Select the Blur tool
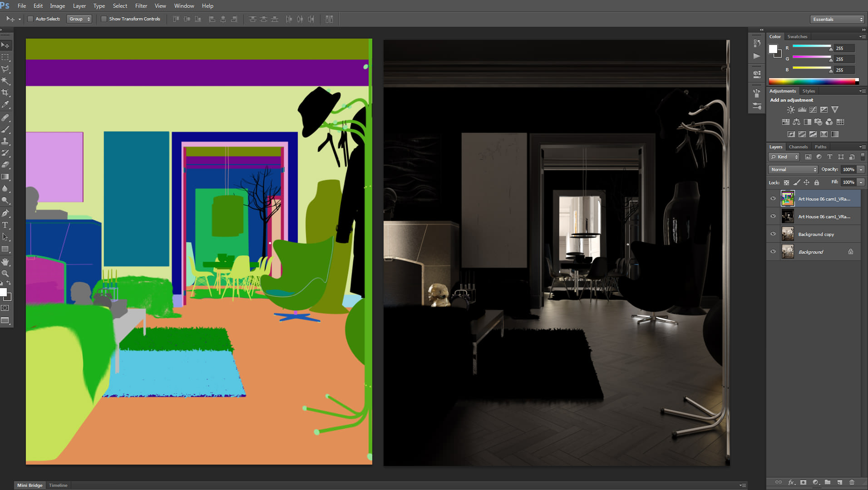 pos(5,188)
